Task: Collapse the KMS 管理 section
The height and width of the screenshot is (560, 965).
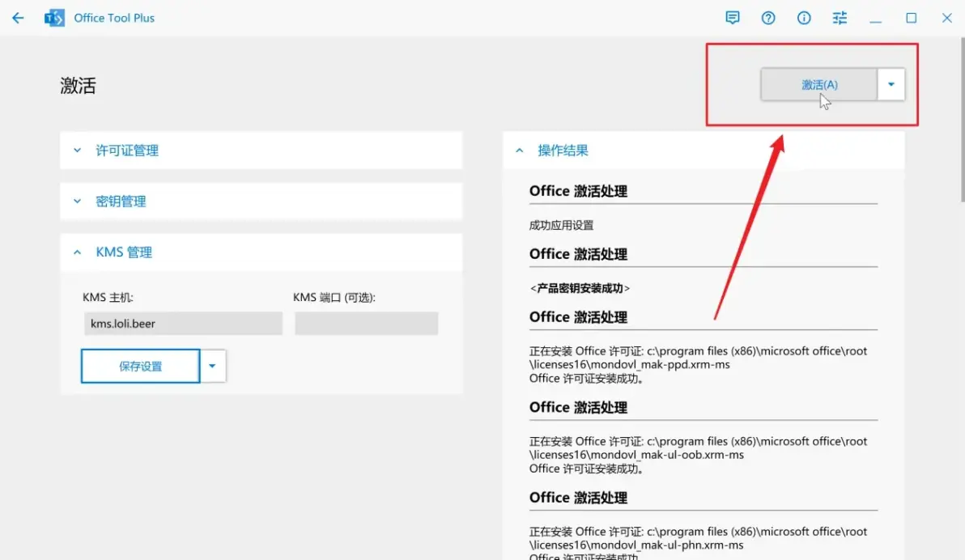Action: tap(261, 252)
